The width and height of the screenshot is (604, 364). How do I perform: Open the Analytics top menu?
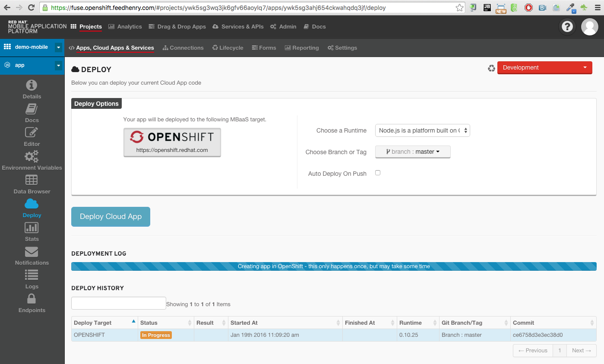pyautogui.click(x=125, y=27)
